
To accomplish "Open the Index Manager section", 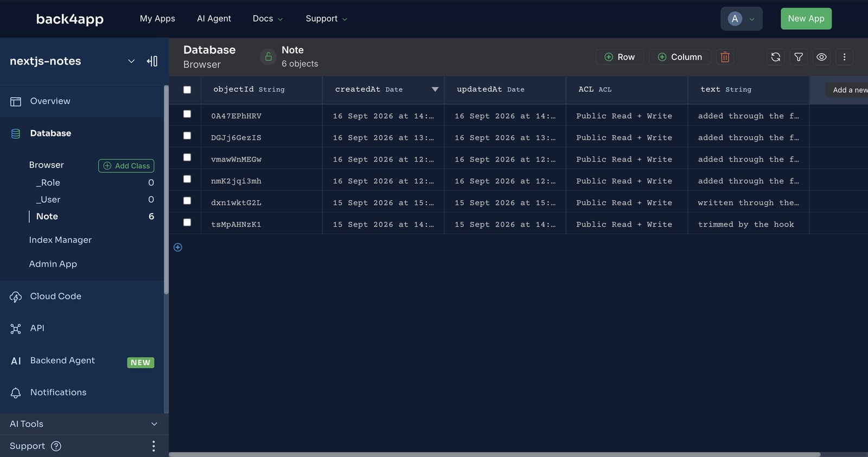I will click(60, 240).
